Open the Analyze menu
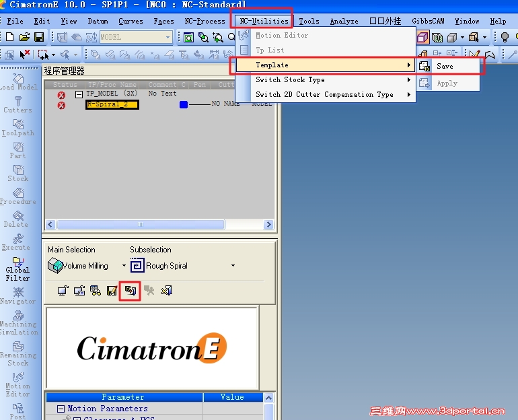518x420 pixels. (x=344, y=21)
